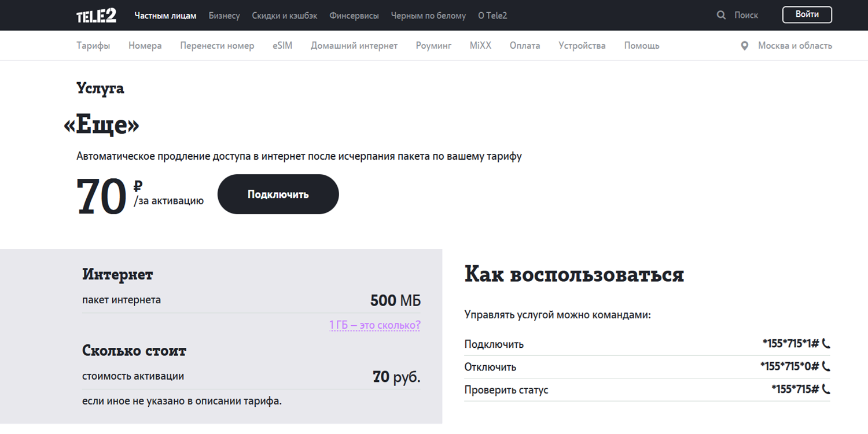The height and width of the screenshot is (434, 868).
Task: Go to the Оплата section
Action: pos(525,46)
